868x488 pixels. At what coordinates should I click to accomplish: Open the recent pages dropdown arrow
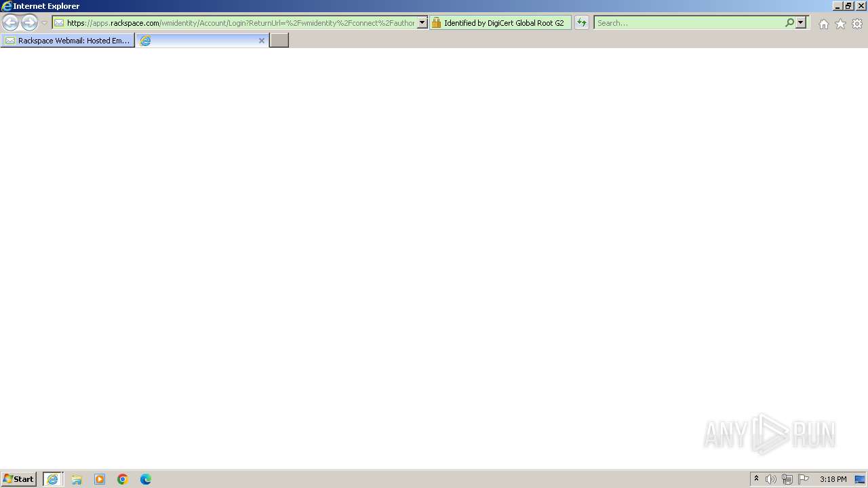44,23
